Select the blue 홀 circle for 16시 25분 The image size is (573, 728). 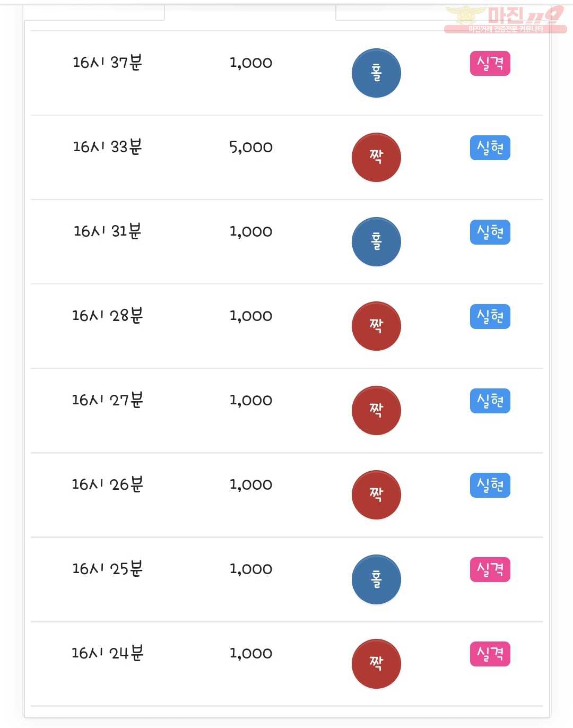[376, 579]
